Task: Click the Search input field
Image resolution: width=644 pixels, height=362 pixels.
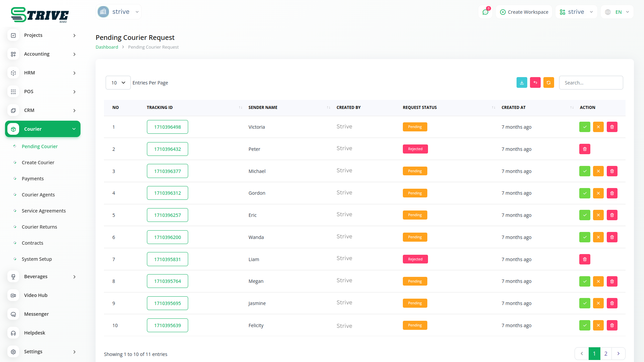Action: pos(591,83)
